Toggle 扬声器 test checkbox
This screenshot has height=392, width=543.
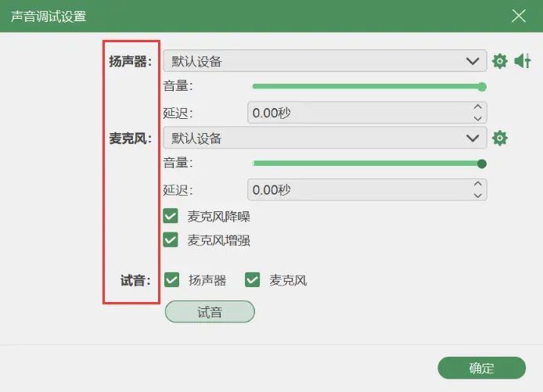pos(171,280)
